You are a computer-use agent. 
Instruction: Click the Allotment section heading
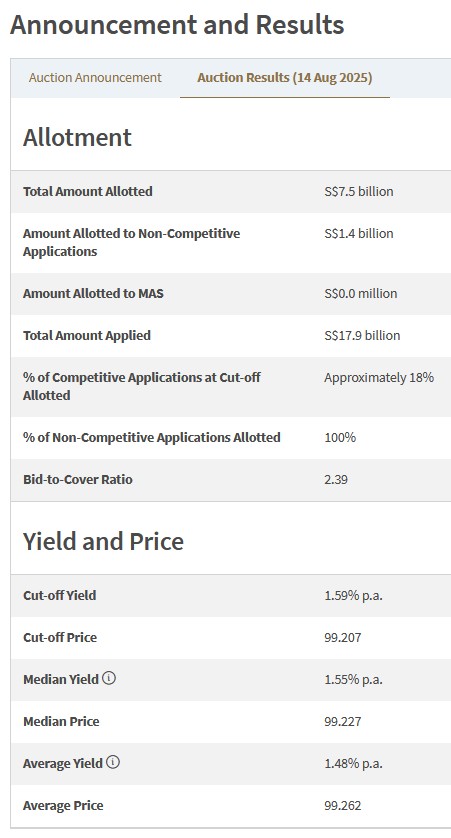(77, 137)
